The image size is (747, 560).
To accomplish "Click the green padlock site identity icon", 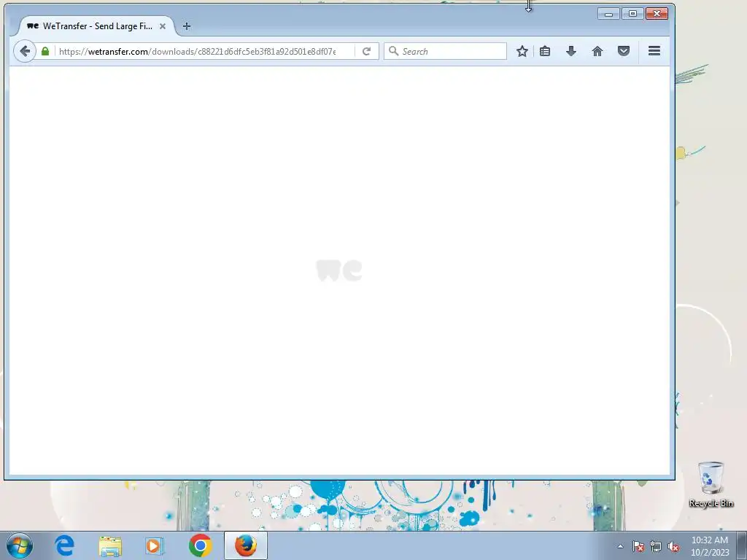I will click(45, 52).
